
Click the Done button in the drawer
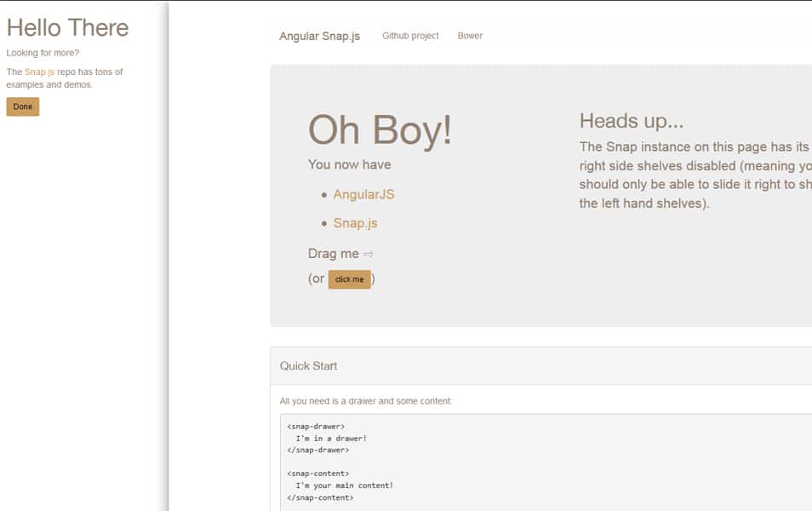22,106
